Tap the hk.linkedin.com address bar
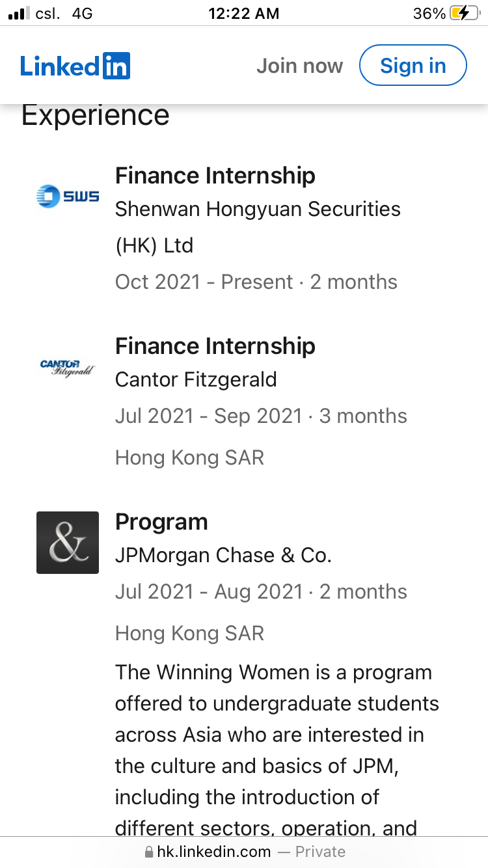The height and width of the screenshot is (868, 488). (x=244, y=852)
